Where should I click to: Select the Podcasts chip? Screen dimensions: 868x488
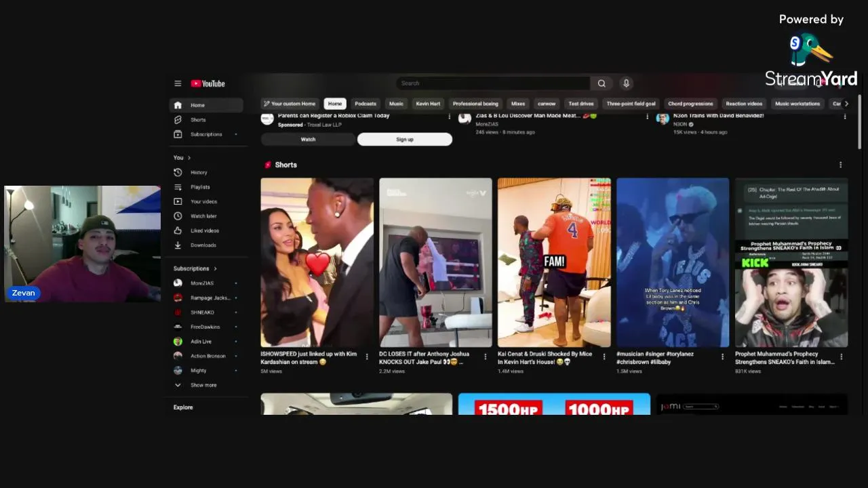coord(366,104)
